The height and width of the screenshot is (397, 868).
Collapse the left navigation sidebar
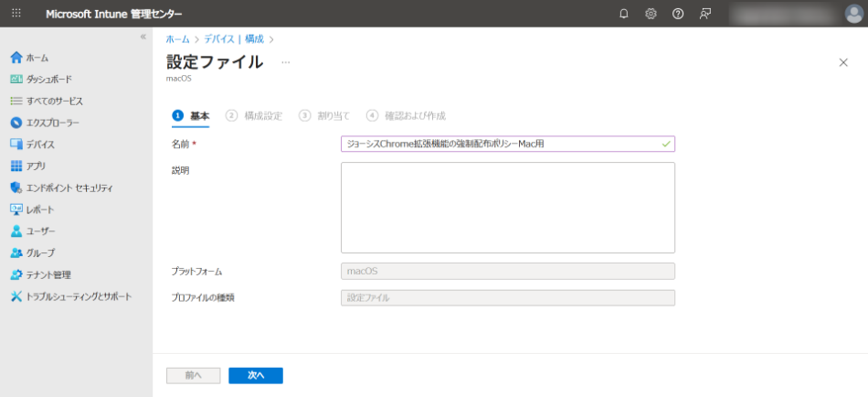click(x=143, y=37)
